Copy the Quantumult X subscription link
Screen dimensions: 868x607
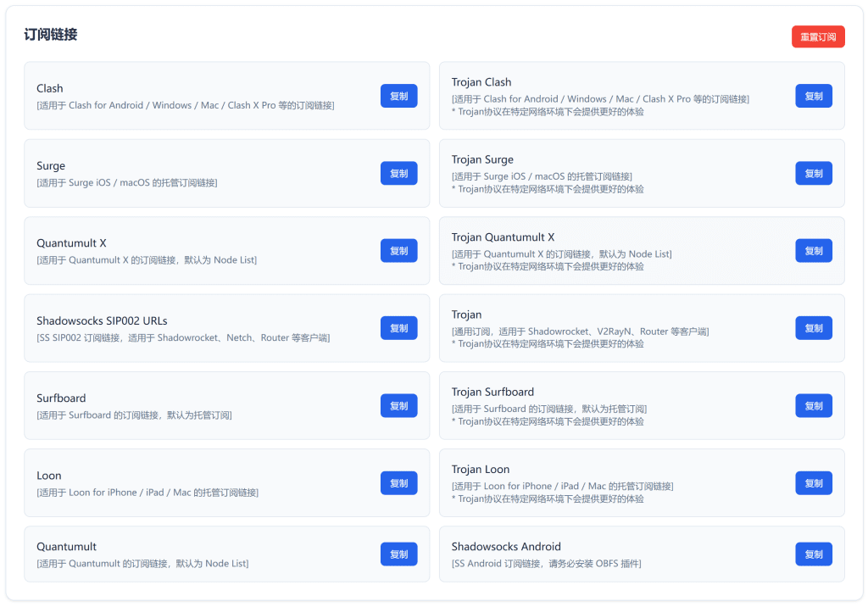[x=398, y=251]
